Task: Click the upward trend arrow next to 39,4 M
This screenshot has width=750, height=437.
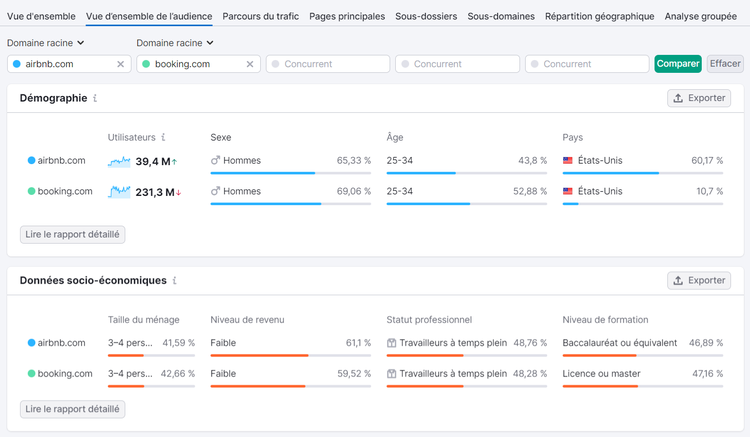Action: tap(174, 162)
